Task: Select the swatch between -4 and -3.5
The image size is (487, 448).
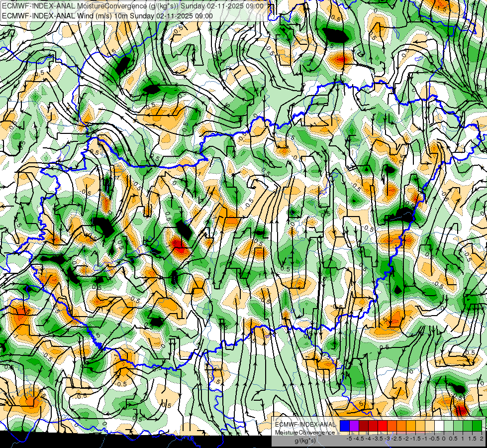Action: pyautogui.click(x=373, y=426)
